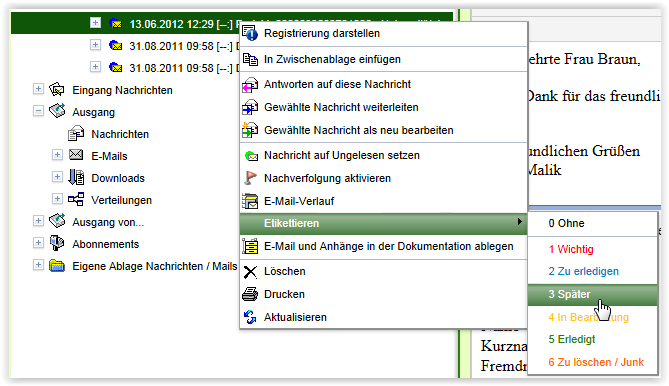Click the black X delete icon

(x=250, y=272)
